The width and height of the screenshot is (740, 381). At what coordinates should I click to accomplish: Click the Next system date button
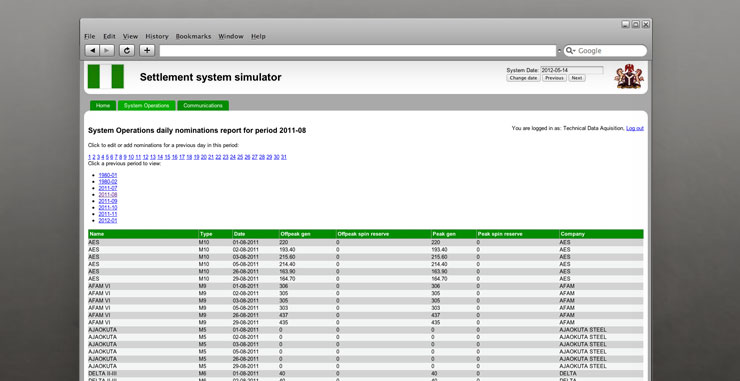coord(577,78)
